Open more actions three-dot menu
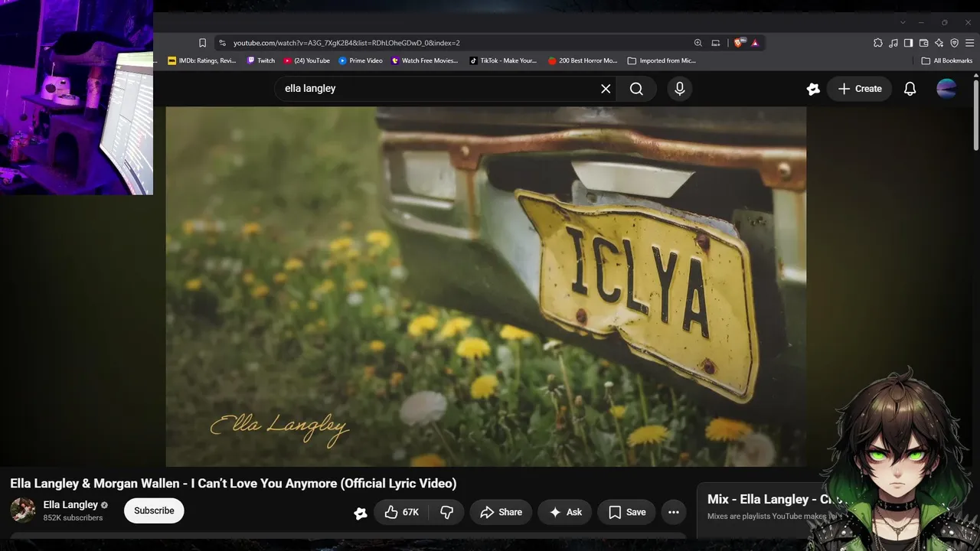 [674, 512]
